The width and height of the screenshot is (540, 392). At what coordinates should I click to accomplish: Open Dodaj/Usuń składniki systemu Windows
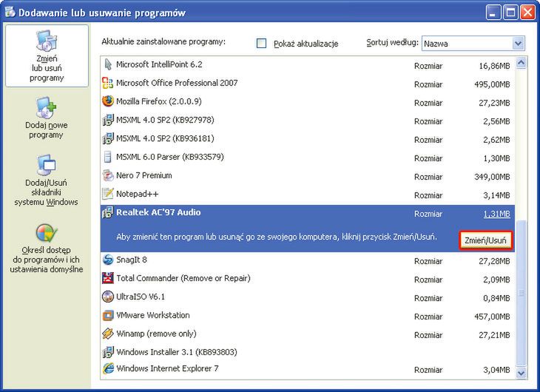tap(46, 180)
